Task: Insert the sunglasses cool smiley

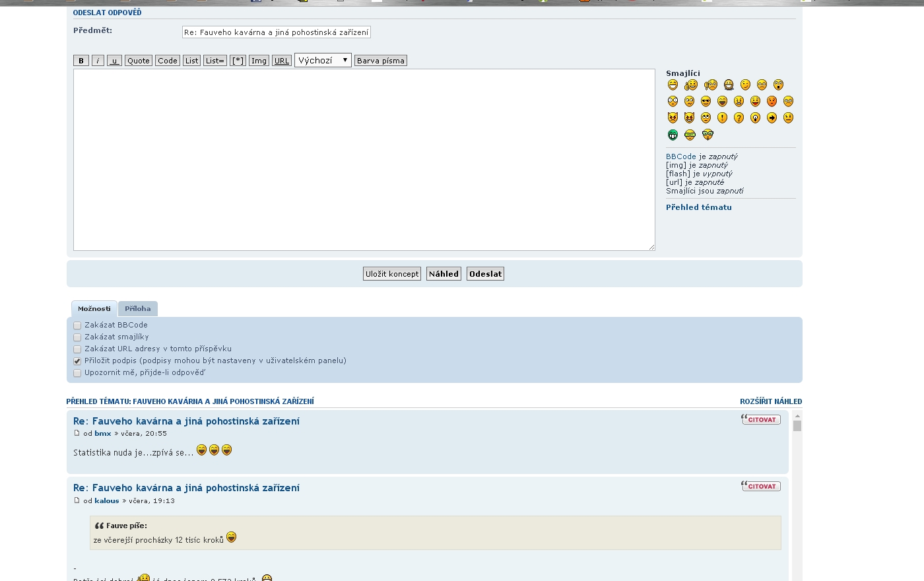Action: pyautogui.click(x=706, y=101)
